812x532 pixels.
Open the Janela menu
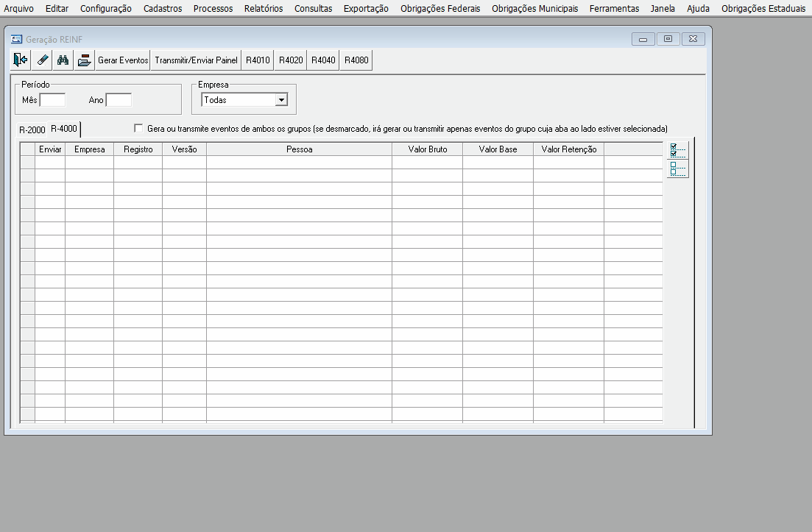point(663,8)
